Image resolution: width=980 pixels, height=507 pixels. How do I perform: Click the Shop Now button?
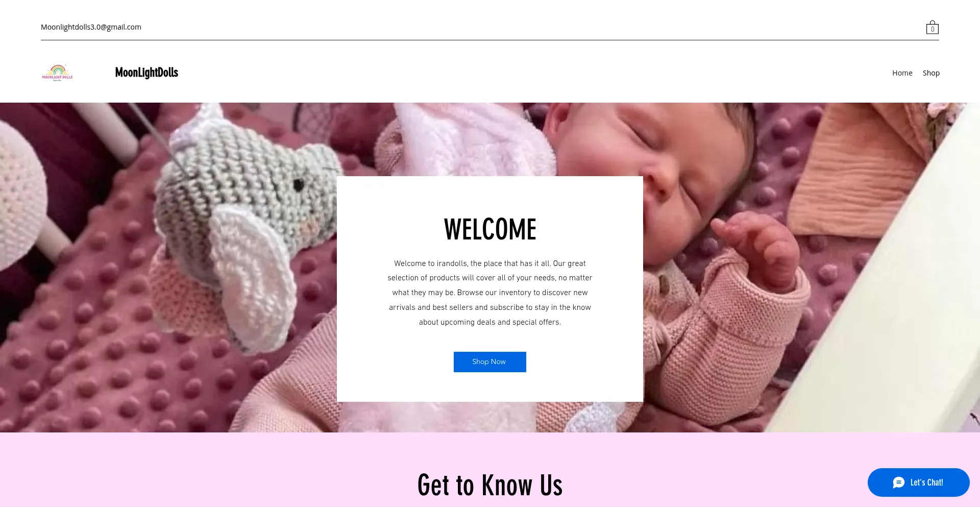click(x=489, y=362)
